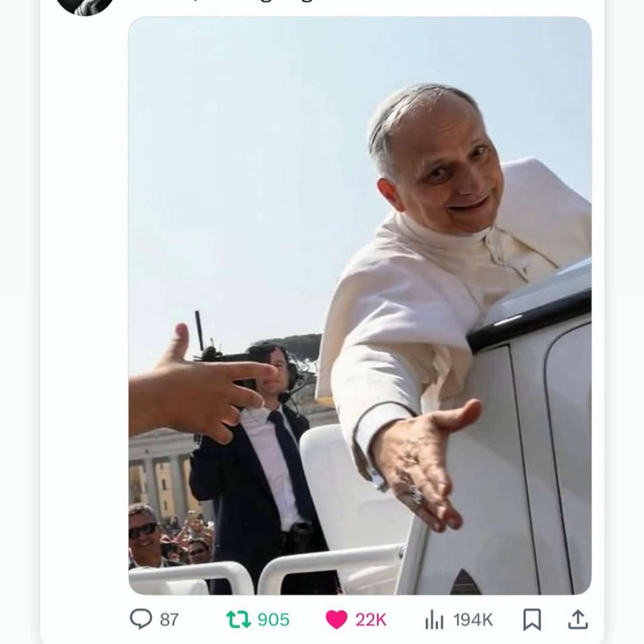The height and width of the screenshot is (644, 644).
Task: Click the 22K likes count
Action: (x=371, y=620)
